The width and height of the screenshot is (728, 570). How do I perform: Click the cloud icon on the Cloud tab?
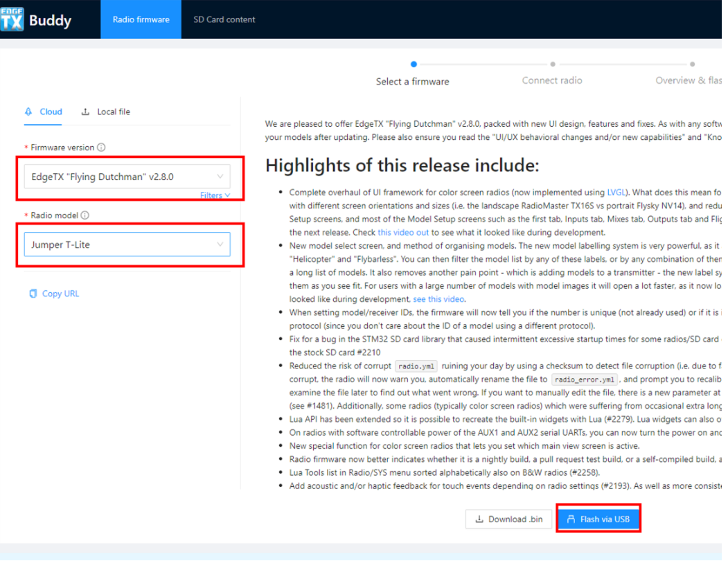tap(29, 113)
